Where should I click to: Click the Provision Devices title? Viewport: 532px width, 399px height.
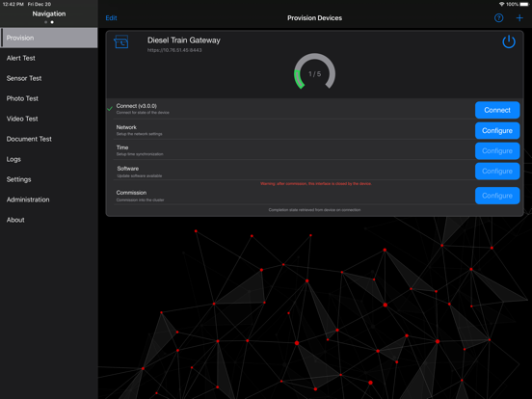[314, 18]
